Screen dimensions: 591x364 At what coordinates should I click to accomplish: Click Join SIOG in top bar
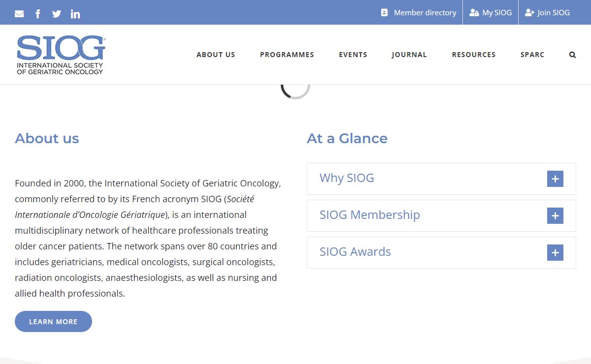point(547,13)
